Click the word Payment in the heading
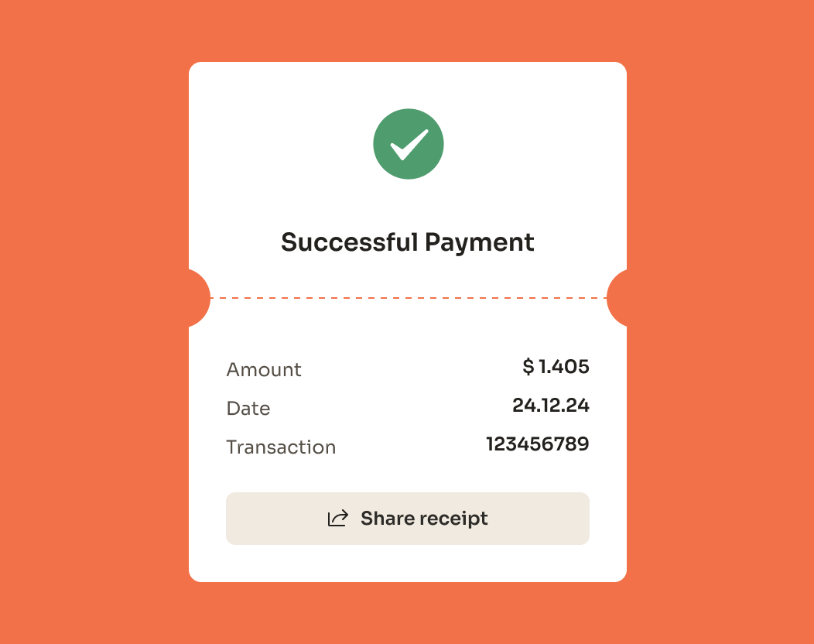The width and height of the screenshot is (814, 644). click(480, 242)
